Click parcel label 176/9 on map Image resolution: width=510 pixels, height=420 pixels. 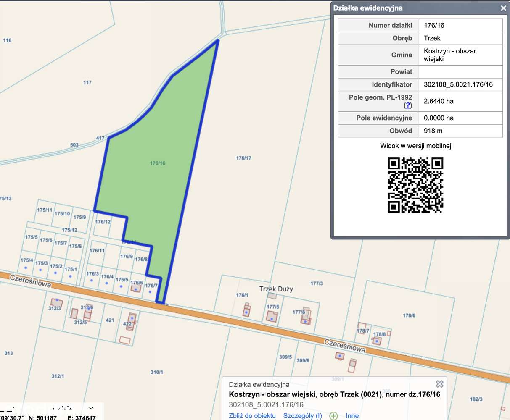pos(127,256)
